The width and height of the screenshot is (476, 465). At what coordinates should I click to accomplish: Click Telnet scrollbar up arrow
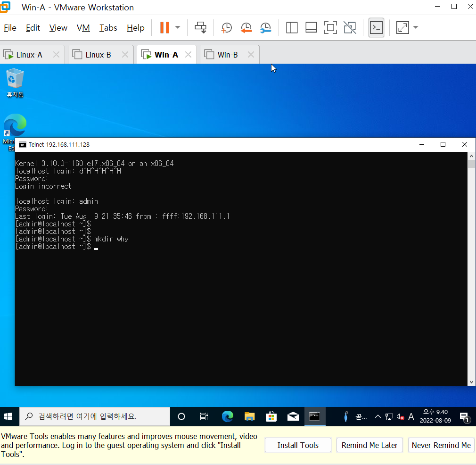coord(471,156)
